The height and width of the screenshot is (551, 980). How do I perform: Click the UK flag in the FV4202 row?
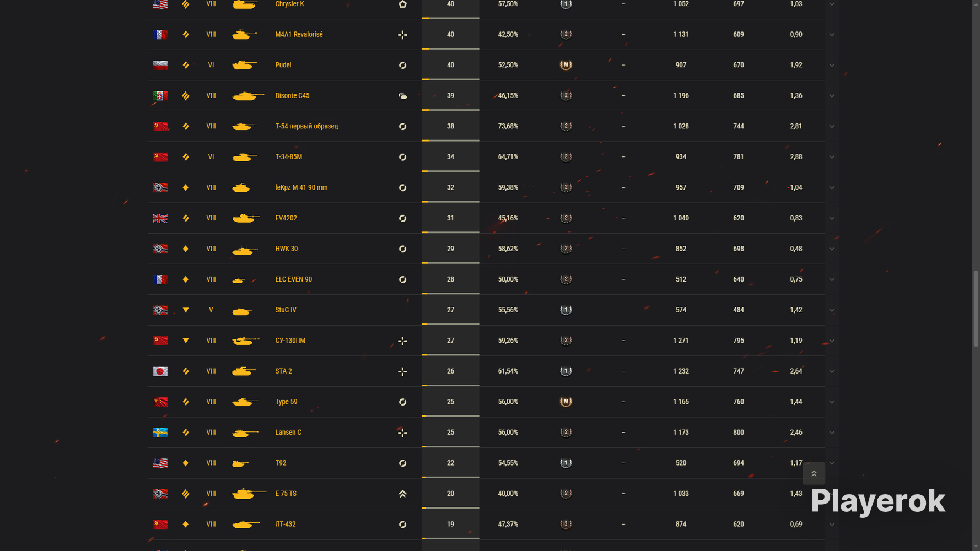pos(160,218)
